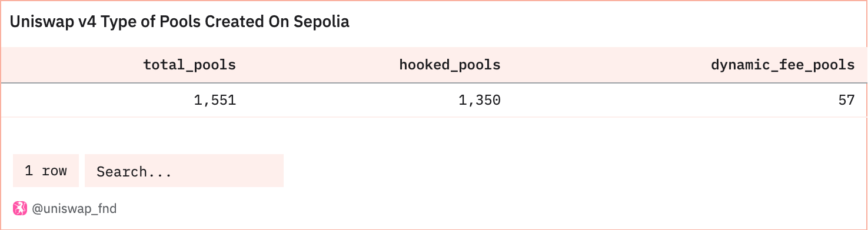868x230 pixels.
Task: Select the 1,551 total pools cell
Action: (x=215, y=101)
